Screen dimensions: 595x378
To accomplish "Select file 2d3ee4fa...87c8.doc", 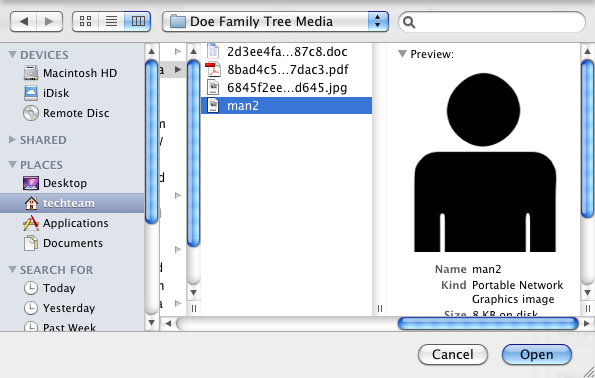I will pyautogui.click(x=286, y=52).
